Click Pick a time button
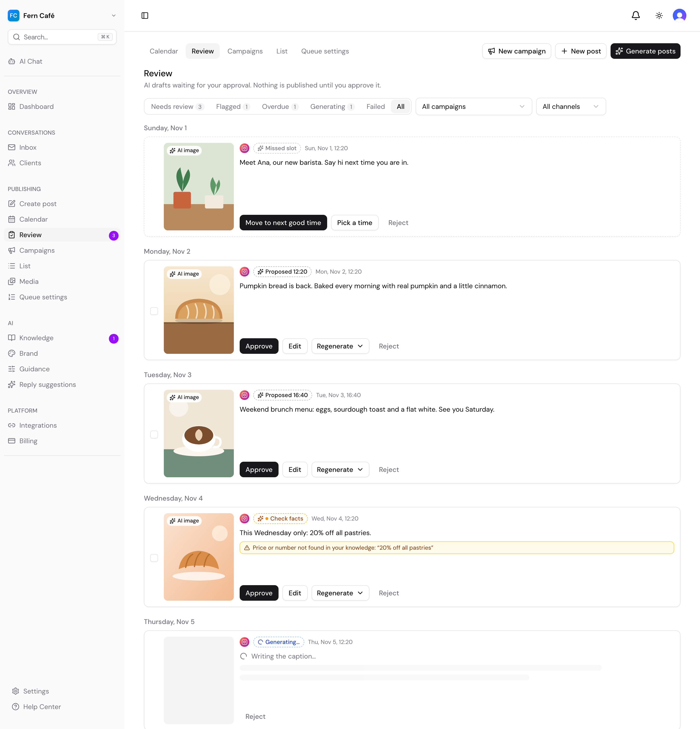Viewport: 700px width, 729px height. click(x=354, y=223)
